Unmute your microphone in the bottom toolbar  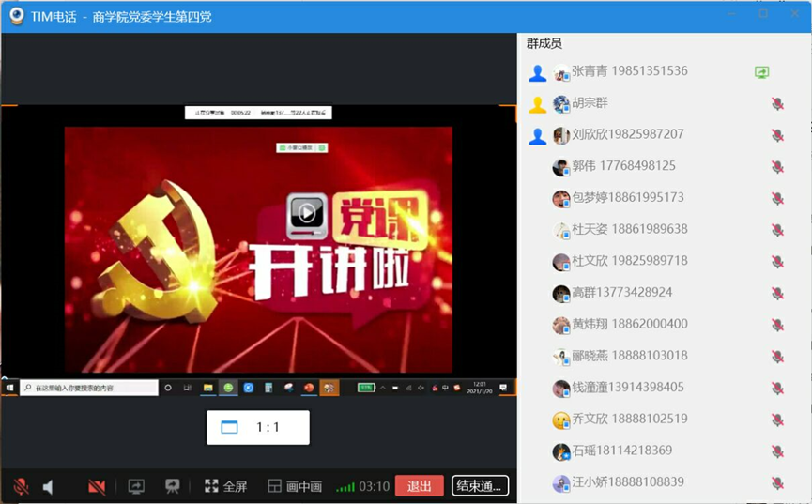tap(21, 486)
